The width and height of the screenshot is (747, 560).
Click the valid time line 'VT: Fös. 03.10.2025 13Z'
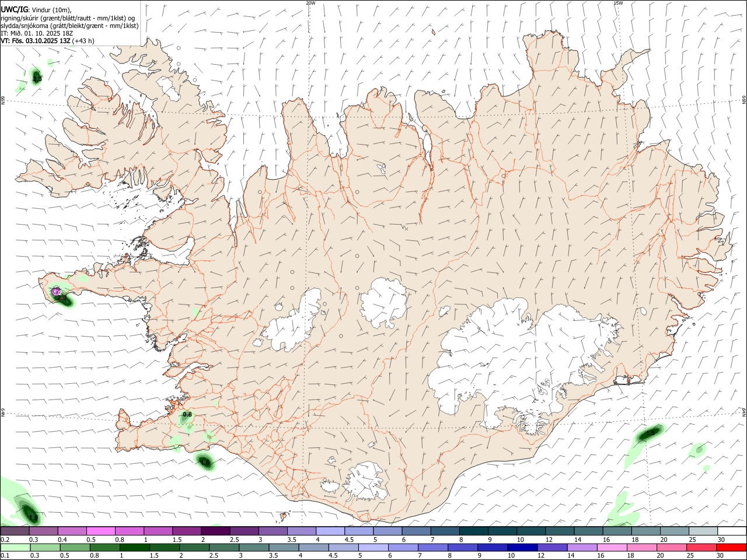(36, 41)
